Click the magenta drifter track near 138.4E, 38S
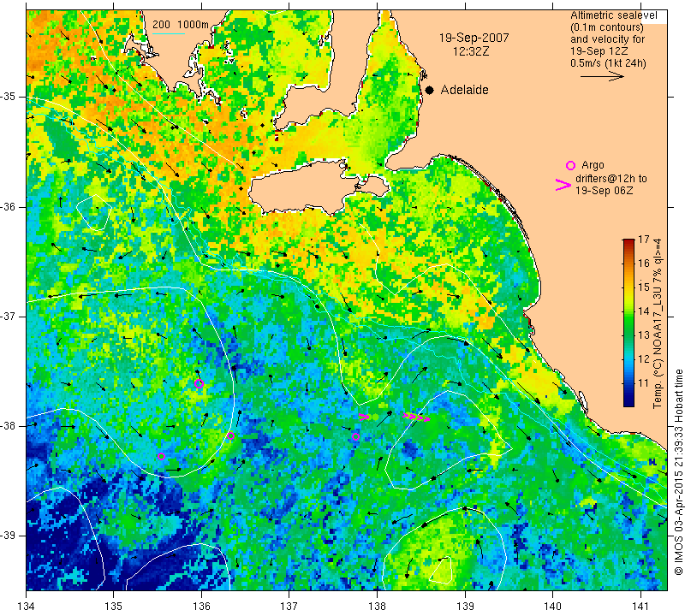Screen dimensions: 685x616 point(416,418)
